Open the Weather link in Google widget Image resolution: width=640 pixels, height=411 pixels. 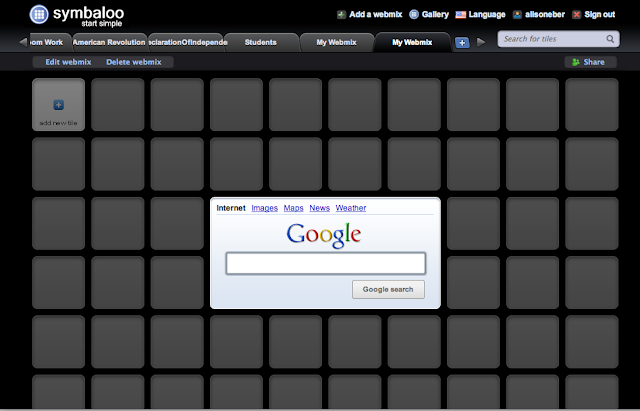pos(351,208)
